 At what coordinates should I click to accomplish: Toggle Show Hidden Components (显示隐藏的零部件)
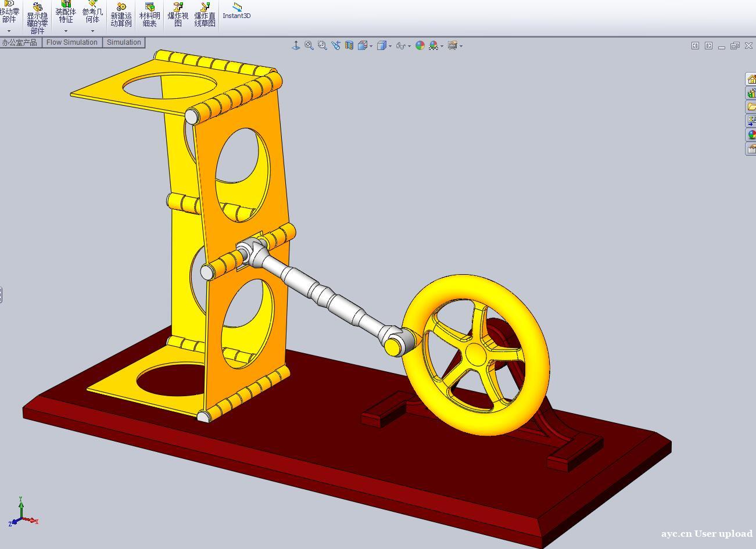click(x=37, y=17)
